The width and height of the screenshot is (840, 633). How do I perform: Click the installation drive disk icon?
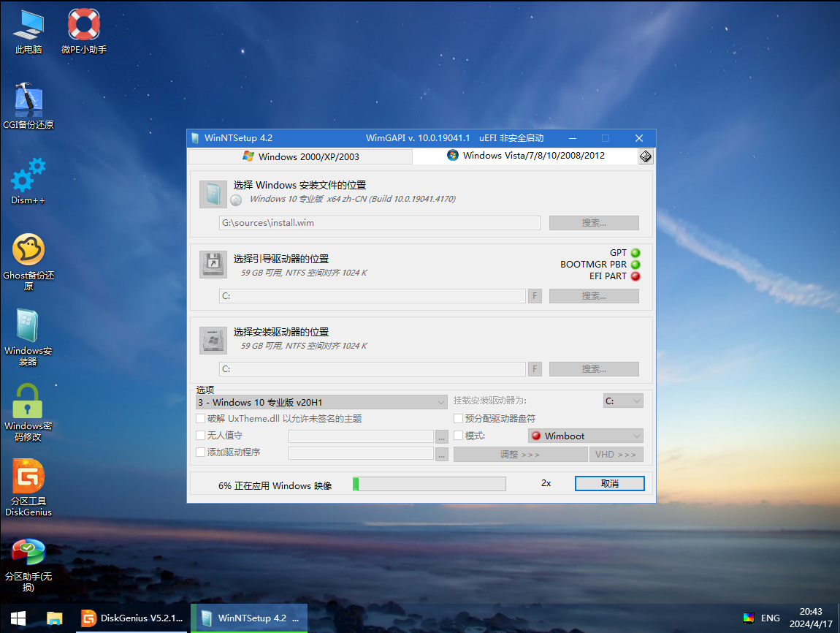coord(213,341)
